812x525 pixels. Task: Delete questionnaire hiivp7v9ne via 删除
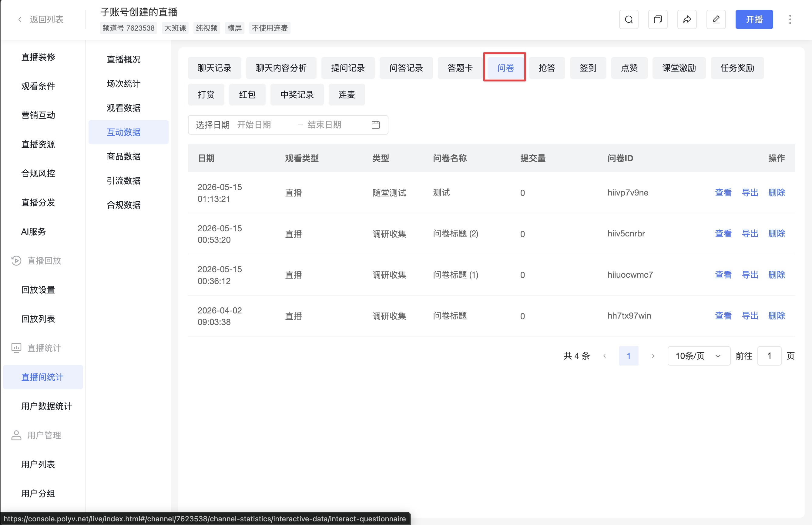click(x=777, y=192)
